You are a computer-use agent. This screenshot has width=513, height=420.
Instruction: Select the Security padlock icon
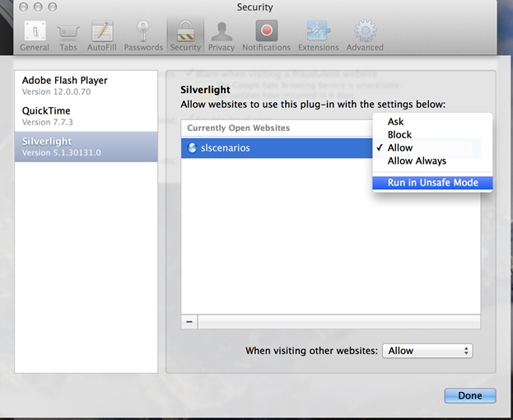[x=185, y=31]
